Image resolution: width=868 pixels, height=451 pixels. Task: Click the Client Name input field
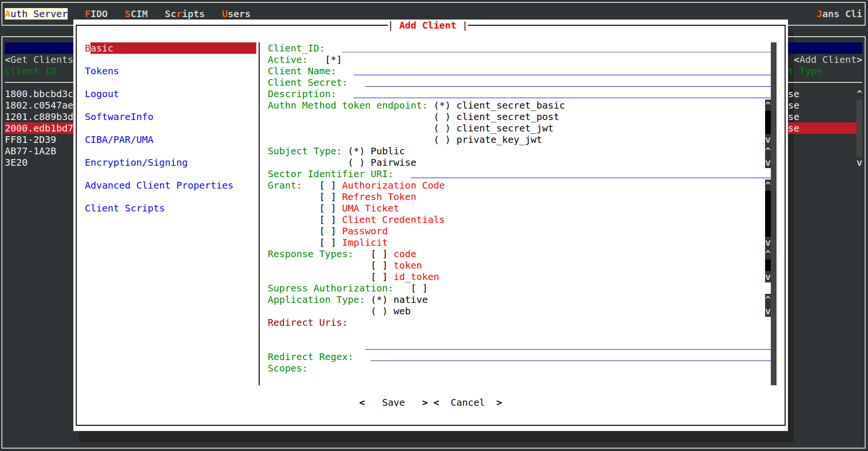561,71
